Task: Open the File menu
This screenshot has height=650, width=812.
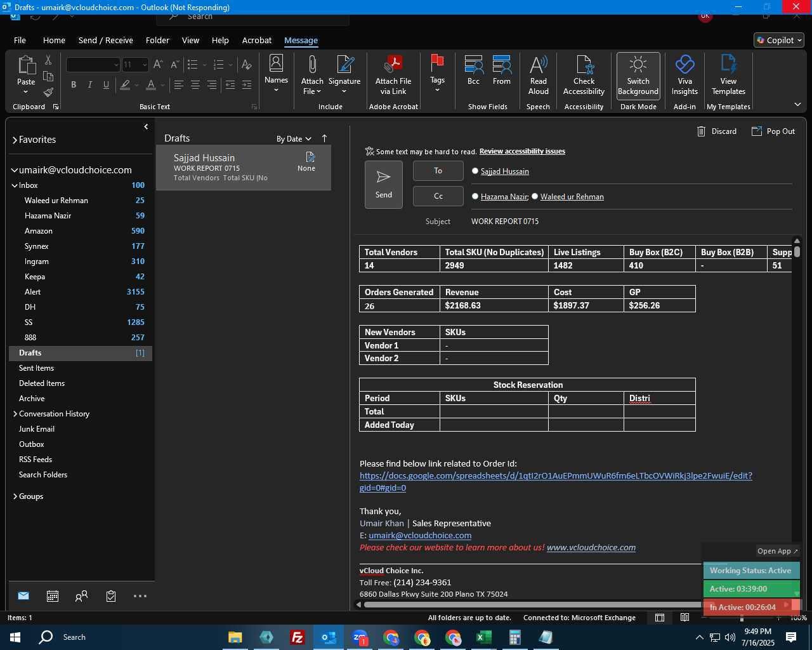Action: (x=20, y=40)
